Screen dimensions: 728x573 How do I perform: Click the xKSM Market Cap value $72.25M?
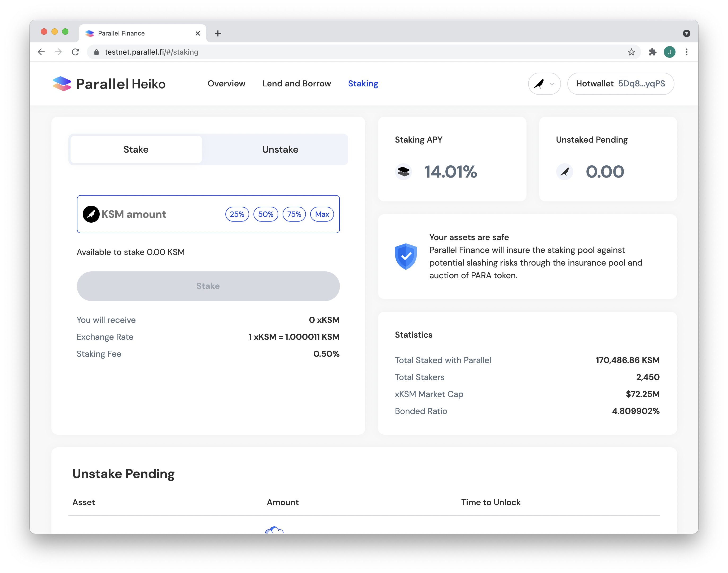(x=643, y=394)
